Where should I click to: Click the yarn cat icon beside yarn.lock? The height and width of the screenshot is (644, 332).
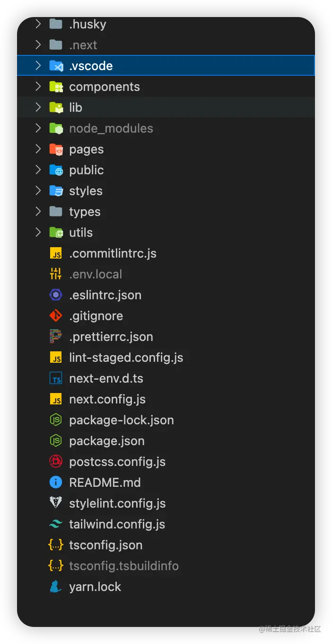point(56,587)
